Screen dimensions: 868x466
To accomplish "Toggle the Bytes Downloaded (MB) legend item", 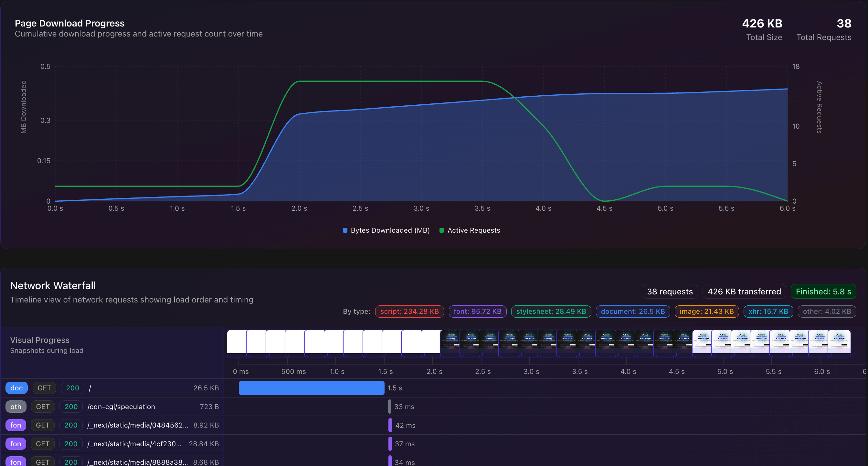I will pos(389,230).
